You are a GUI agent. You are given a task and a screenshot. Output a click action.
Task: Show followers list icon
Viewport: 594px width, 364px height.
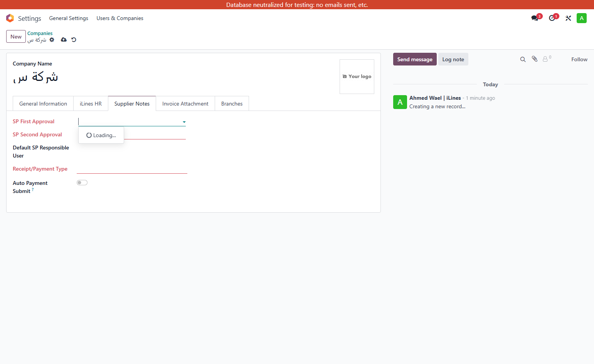tap(547, 59)
